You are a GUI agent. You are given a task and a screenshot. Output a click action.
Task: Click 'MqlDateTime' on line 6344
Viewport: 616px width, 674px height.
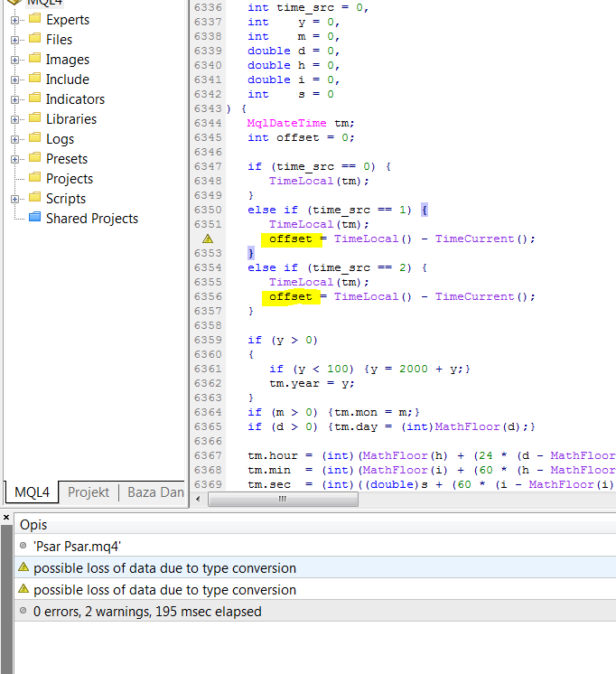286,124
